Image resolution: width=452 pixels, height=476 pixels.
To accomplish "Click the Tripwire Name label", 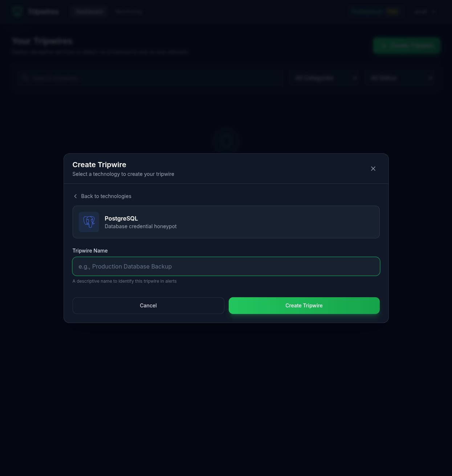I will 90,251.
